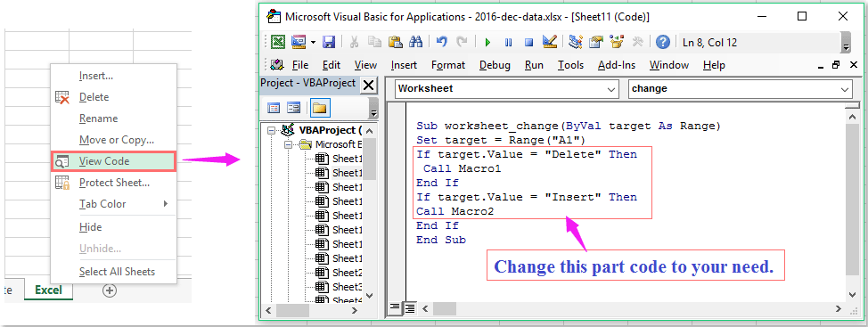Open the Run menu

[x=534, y=65]
